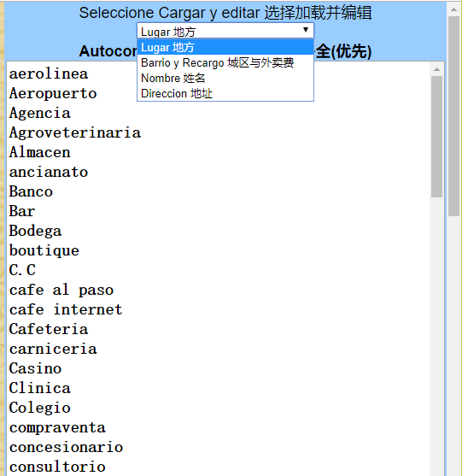Click the 'carniceria' entry
The height and width of the screenshot is (476, 462).
click(x=53, y=349)
